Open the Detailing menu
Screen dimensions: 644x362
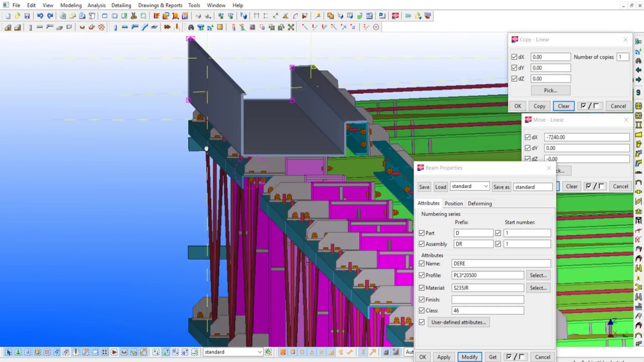coord(121,5)
